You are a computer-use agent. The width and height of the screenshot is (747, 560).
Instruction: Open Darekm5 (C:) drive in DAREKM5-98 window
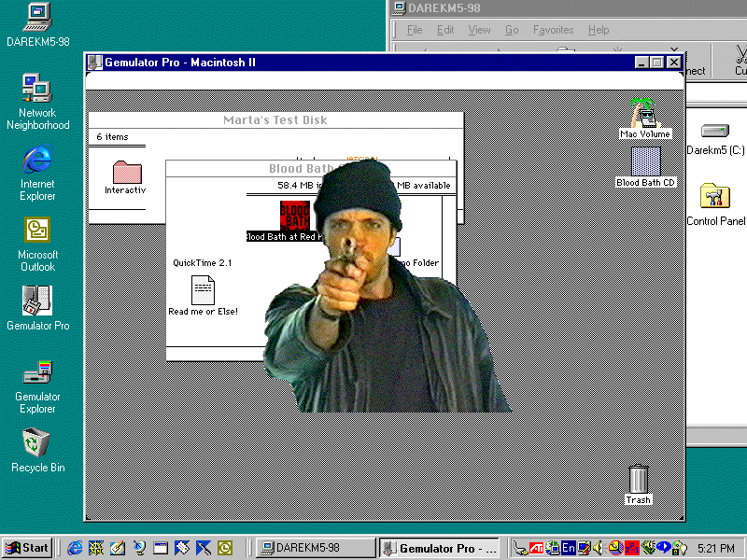[715, 139]
